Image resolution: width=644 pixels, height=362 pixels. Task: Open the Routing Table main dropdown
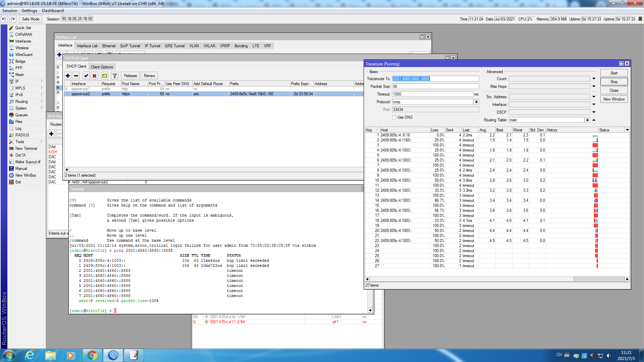pos(587,120)
